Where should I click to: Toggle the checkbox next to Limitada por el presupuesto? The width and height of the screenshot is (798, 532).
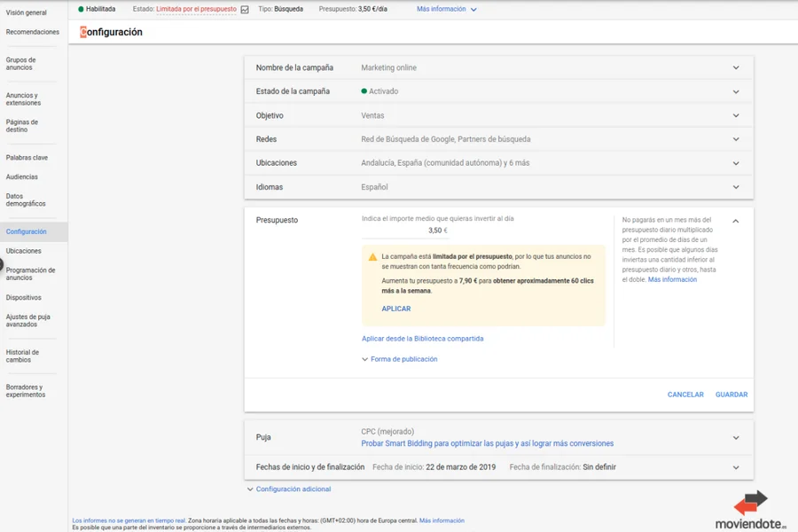(244, 8)
